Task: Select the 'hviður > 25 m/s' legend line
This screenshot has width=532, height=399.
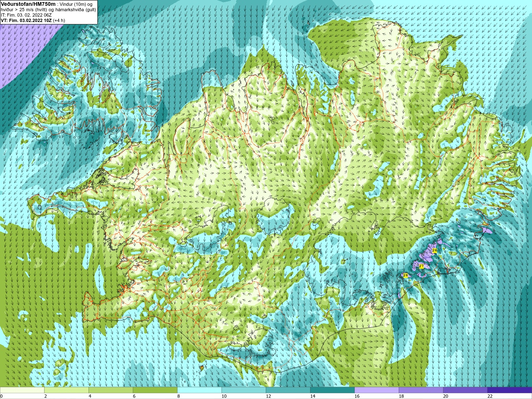Action: pos(48,10)
